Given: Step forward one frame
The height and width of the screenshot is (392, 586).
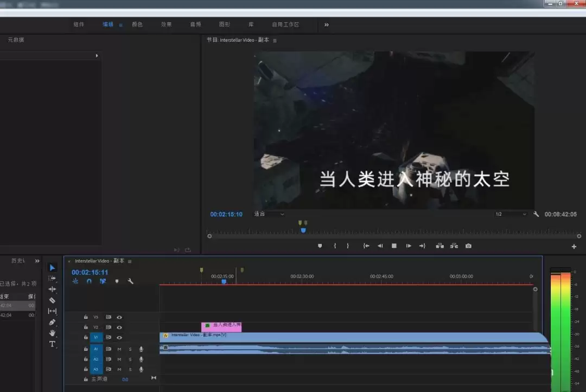Looking at the screenshot, I should pos(409,246).
